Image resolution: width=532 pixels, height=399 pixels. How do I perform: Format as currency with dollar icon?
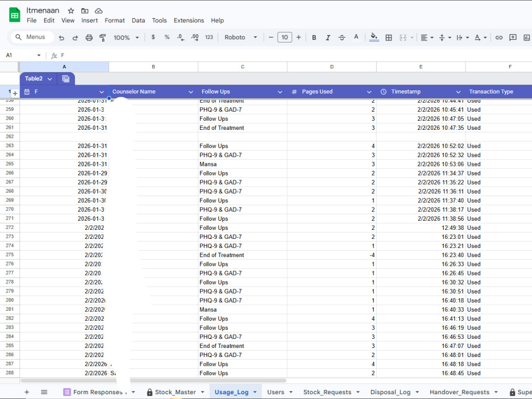click(153, 37)
